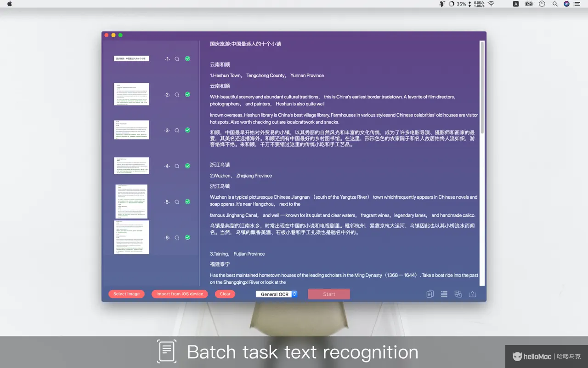588x368 pixels.
Task: Open the translate text icon
Action: pyautogui.click(x=458, y=294)
